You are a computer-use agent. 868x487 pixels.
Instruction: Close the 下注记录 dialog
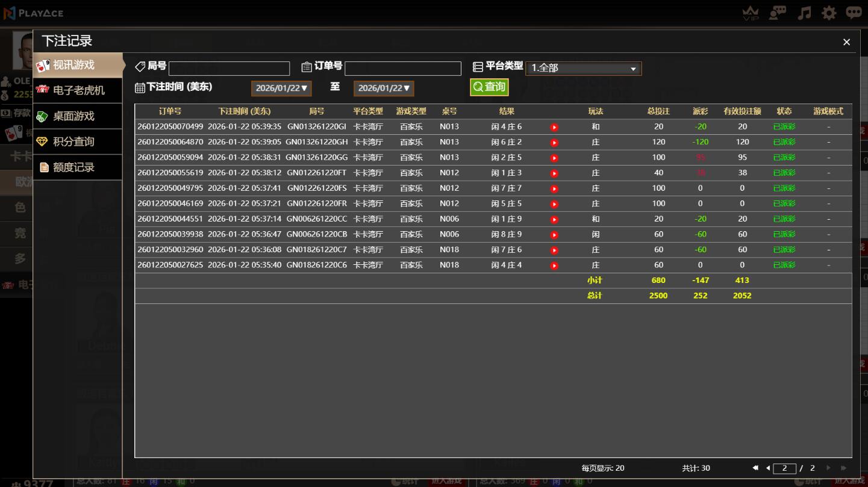tap(846, 42)
